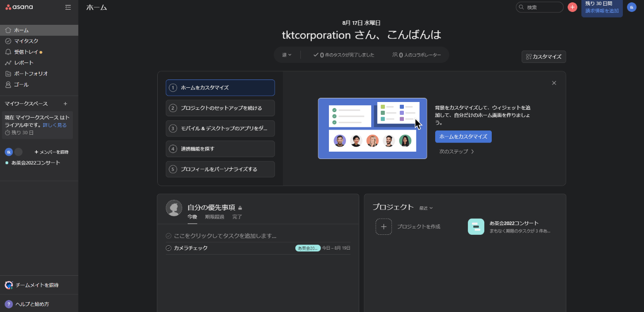This screenshot has width=644, height=312.
Task: Click the 今日 – 8月 19日 due date
Action: pyautogui.click(x=336, y=248)
